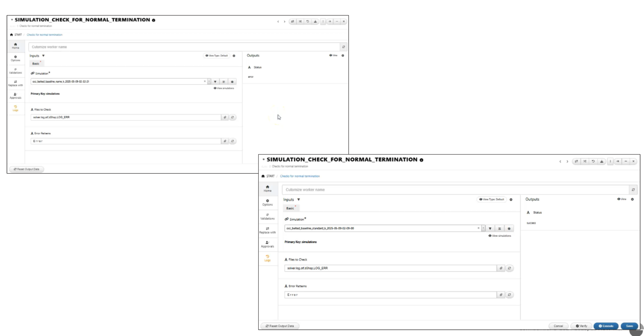
Task: Go to START breadcrumb in success-status window
Action: [268, 176]
